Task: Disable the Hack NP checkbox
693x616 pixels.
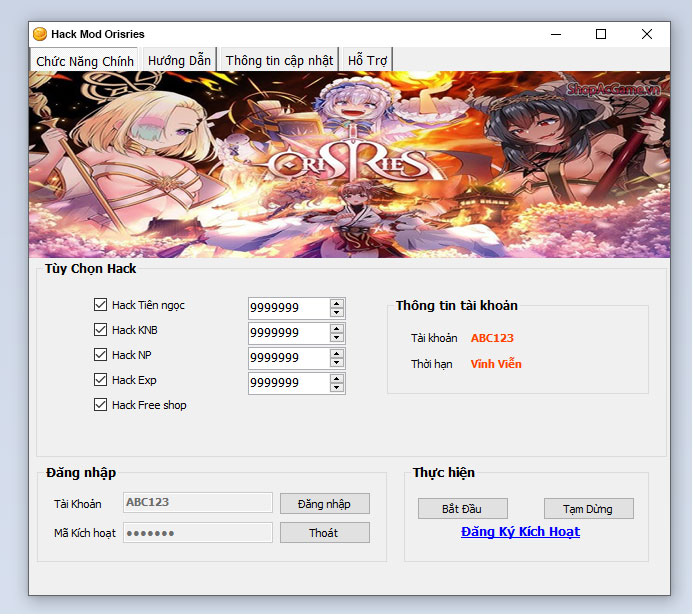Action: coord(100,354)
